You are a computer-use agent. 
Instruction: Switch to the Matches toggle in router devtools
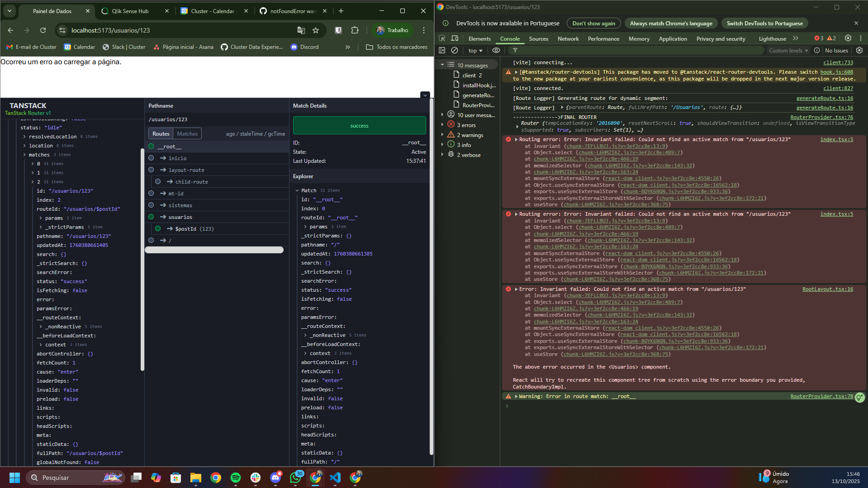187,133
